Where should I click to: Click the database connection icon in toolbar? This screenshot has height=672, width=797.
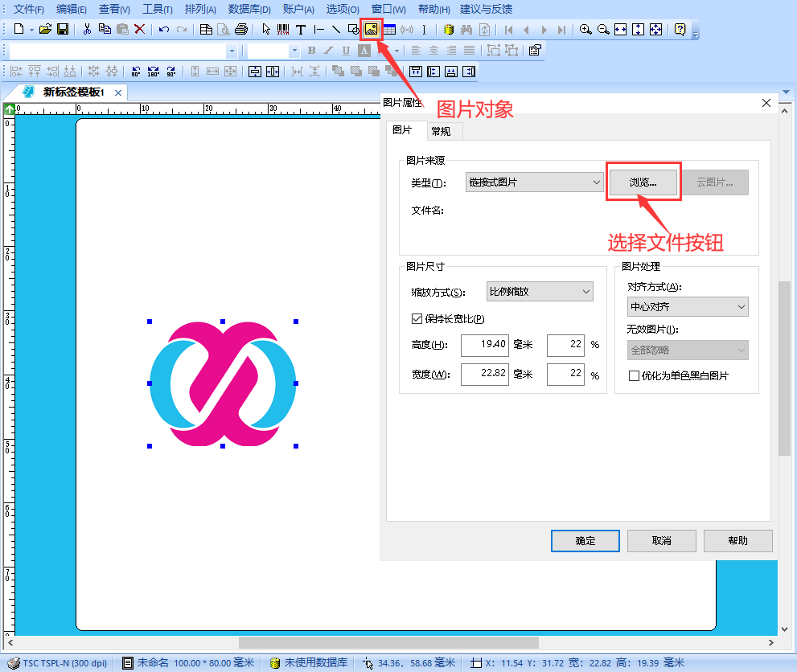pyautogui.click(x=448, y=29)
